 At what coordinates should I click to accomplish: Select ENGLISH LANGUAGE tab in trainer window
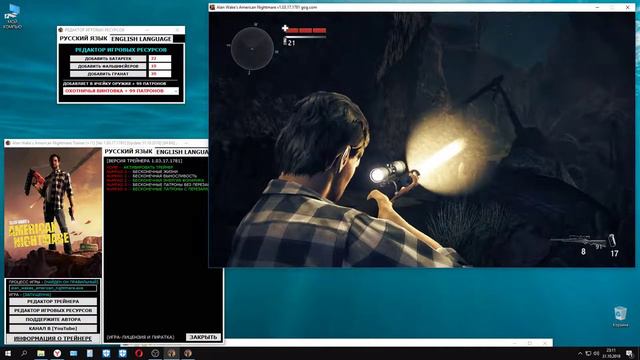tap(182, 152)
